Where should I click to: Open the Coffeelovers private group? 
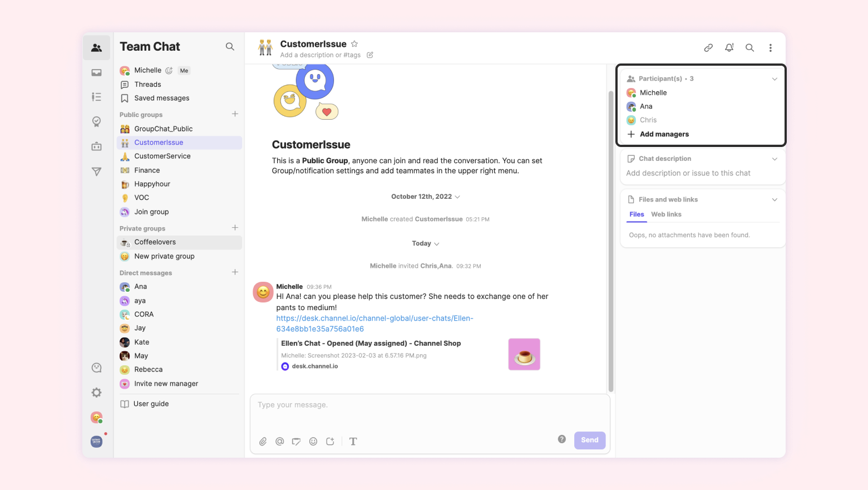(x=179, y=242)
